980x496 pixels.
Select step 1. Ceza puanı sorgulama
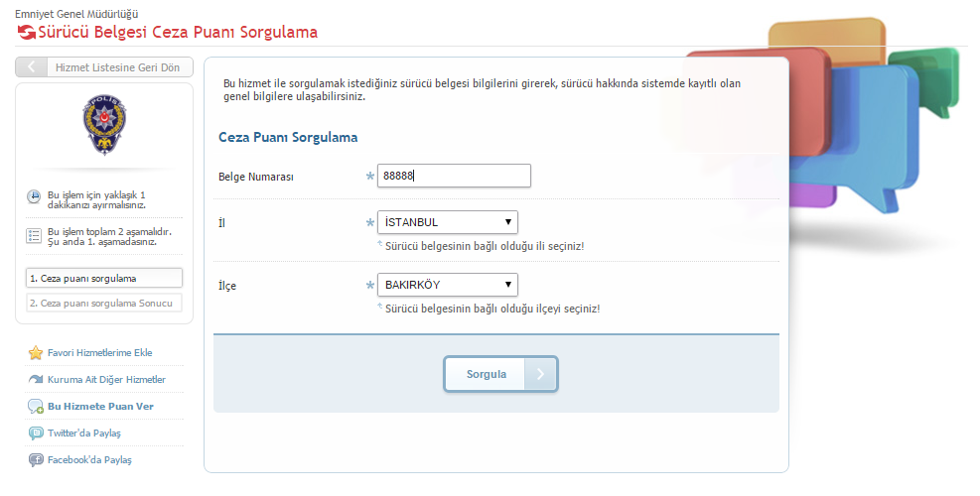(104, 278)
